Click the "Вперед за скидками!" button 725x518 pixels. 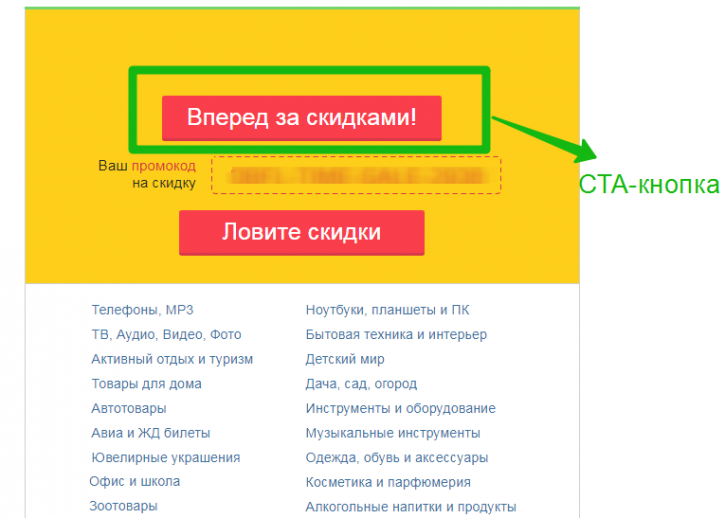301,118
